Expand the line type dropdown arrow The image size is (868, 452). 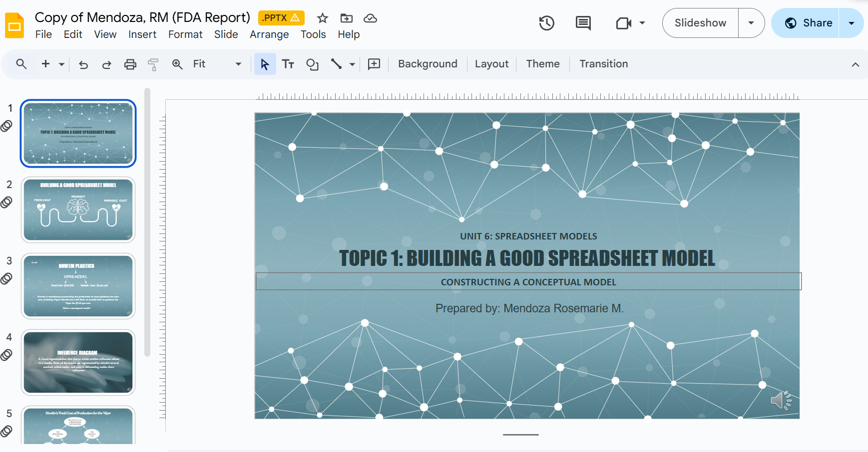[x=352, y=64]
